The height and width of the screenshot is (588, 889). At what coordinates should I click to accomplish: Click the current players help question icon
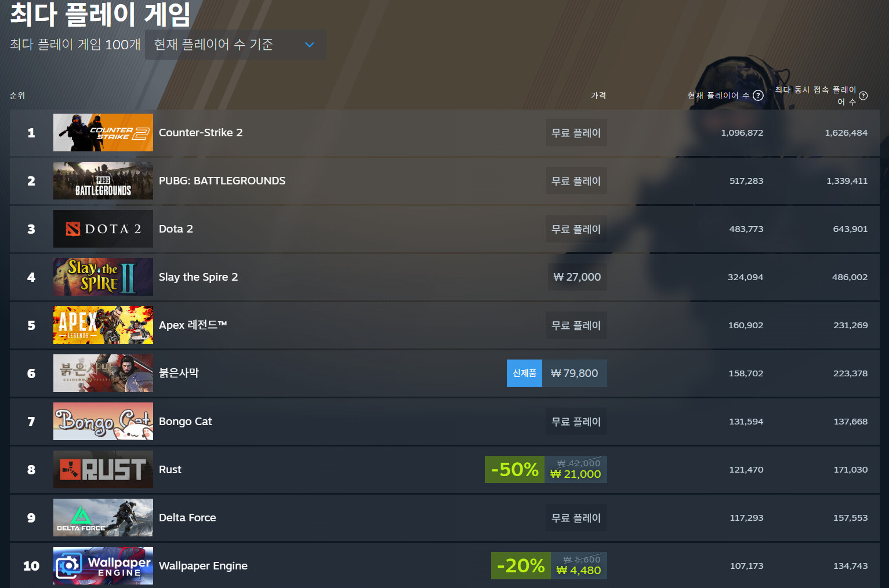coord(758,96)
